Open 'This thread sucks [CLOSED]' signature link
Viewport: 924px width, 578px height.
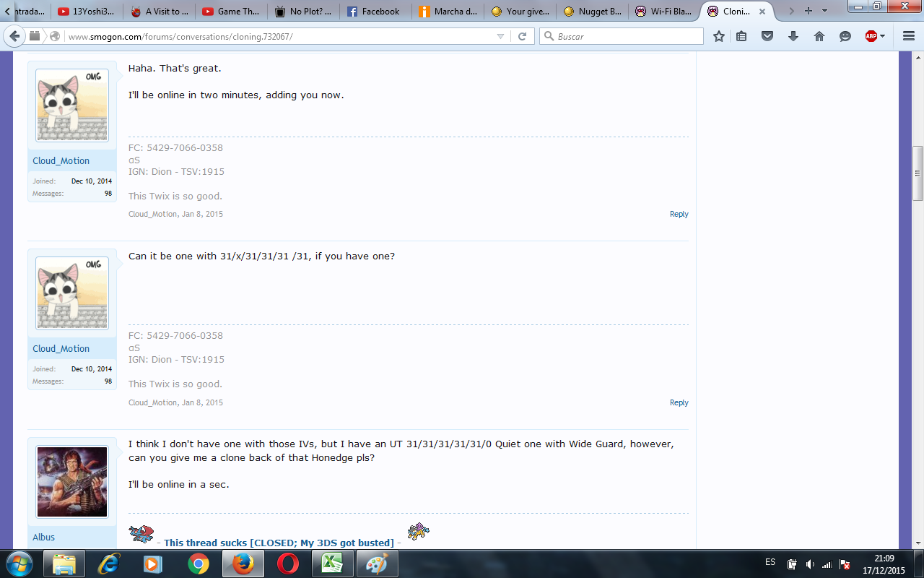pyautogui.click(x=279, y=543)
